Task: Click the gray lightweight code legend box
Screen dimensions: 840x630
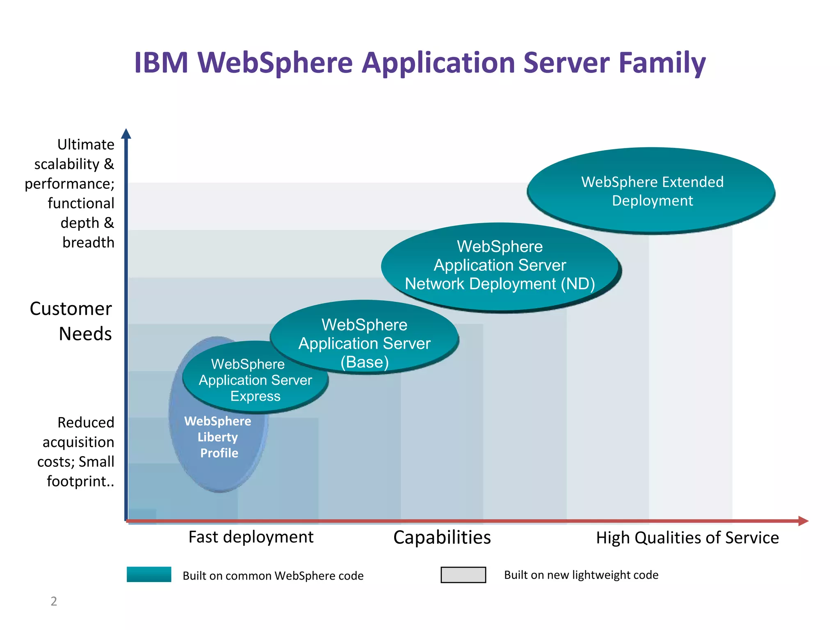Action: coord(463,575)
